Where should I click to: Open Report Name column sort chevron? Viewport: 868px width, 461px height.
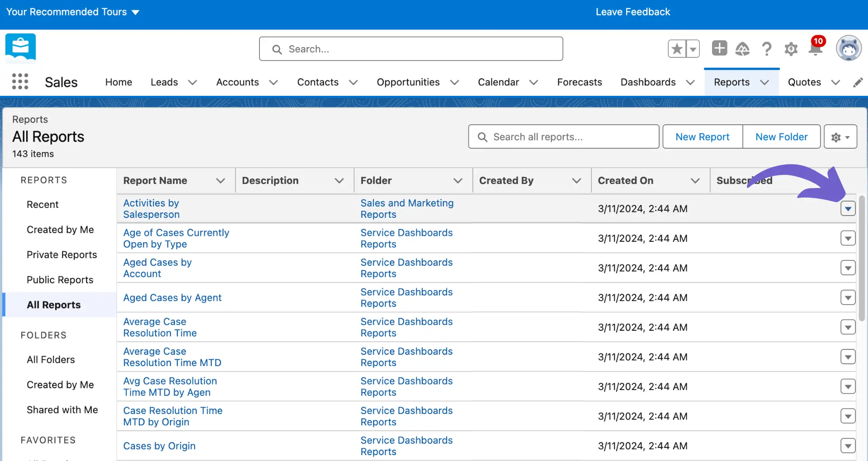(221, 181)
